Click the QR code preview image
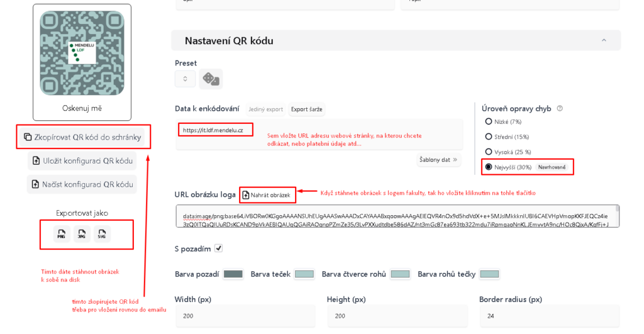644x334 pixels. pos(82,53)
